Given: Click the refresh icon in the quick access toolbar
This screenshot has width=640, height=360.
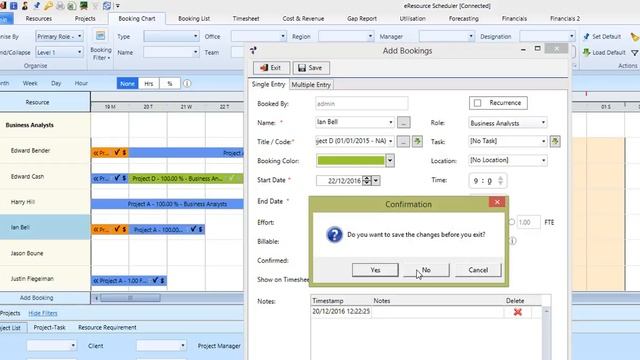Looking at the screenshot, I should point(107,6).
